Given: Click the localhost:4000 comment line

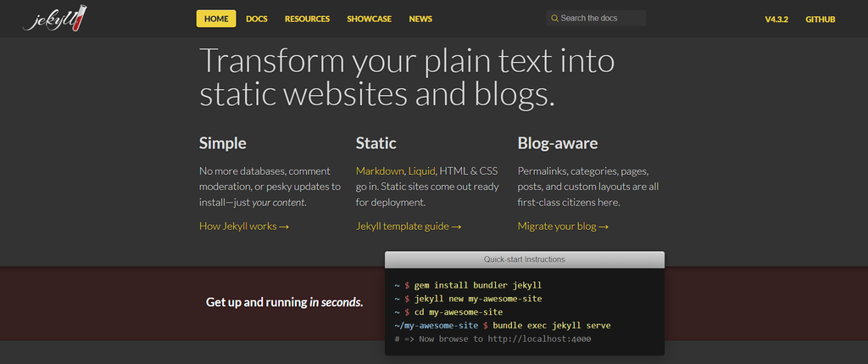Looking at the screenshot, I should [492, 339].
